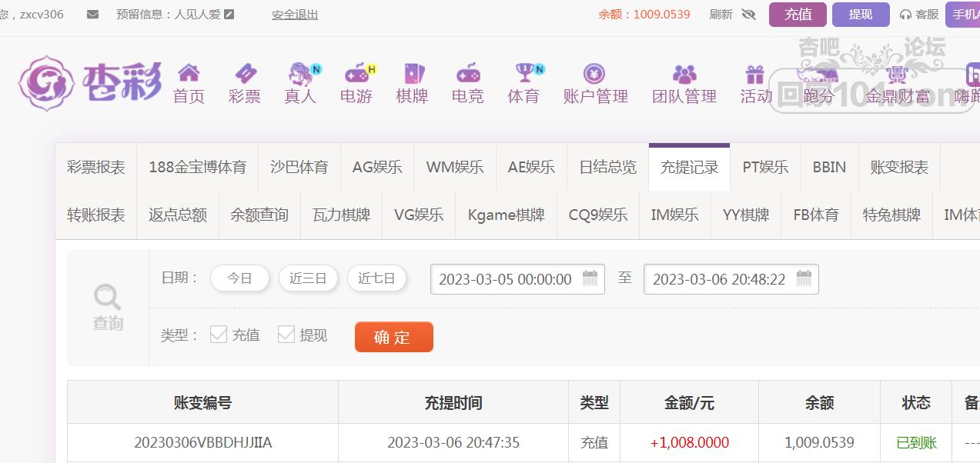
Task: Toggle the 提现 type checkbox
Action: pyautogui.click(x=286, y=335)
